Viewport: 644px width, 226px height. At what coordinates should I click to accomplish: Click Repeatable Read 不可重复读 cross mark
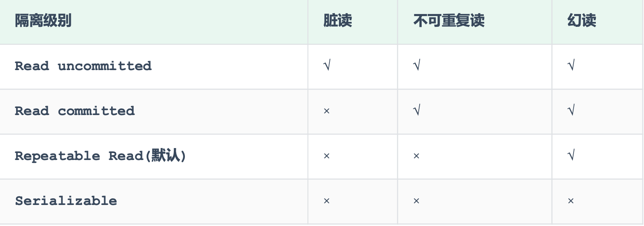click(416, 156)
